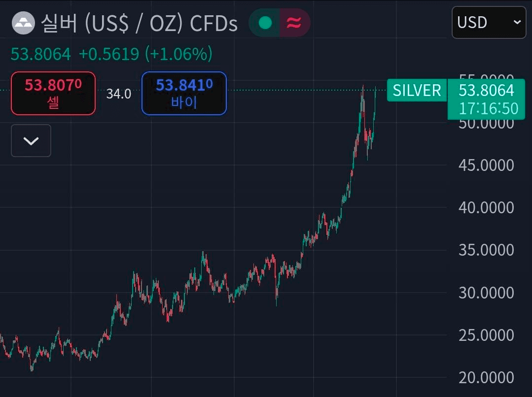Screen dimensions: 532x397
Task: Click the 34.0 spread value
Action: pyautogui.click(x=118, y=94)
